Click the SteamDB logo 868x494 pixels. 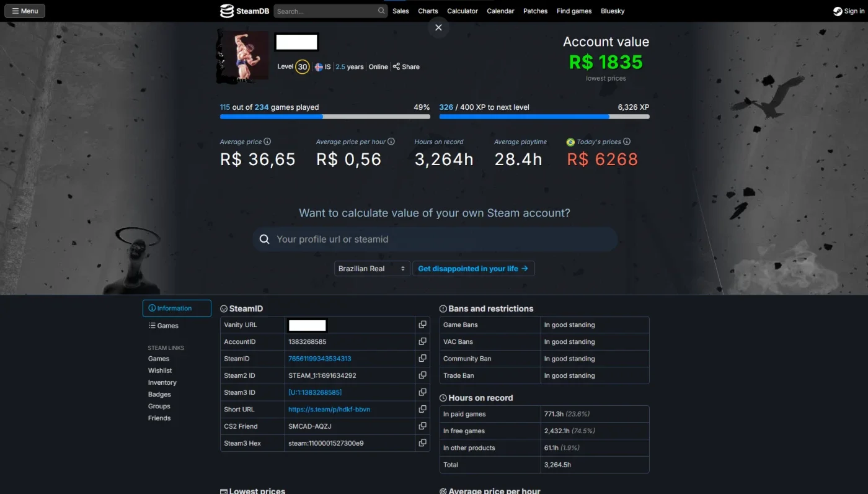244,11
